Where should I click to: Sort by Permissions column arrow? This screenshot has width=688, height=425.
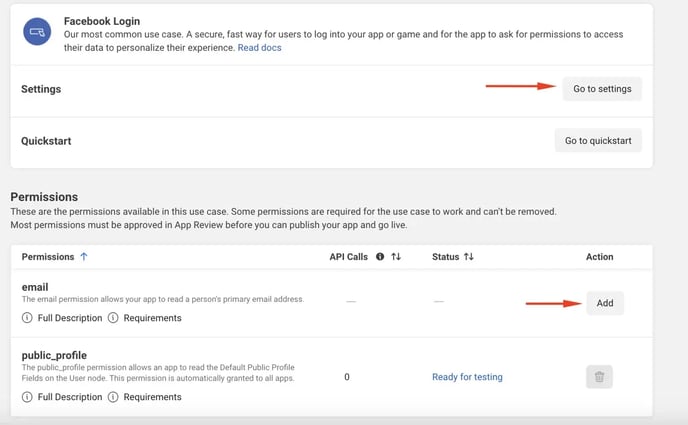pos(84,257)
